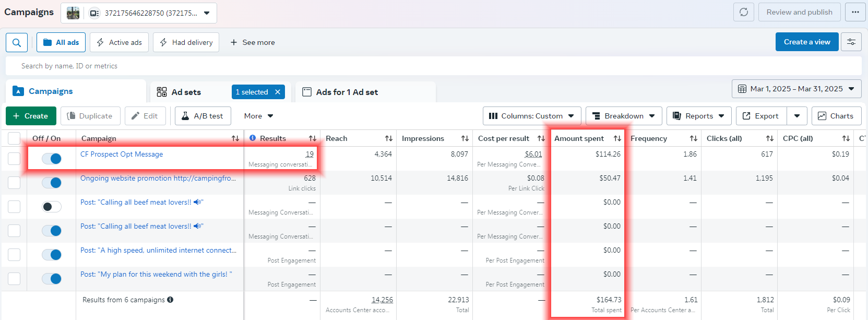
Task: Turn off the CF Prospect Opt Message campaign
Action: point(52,159)
